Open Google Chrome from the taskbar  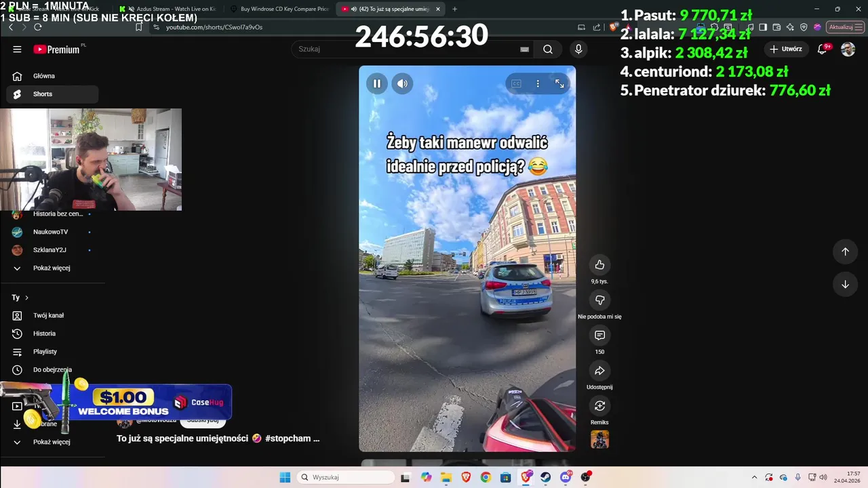(486, 477)
